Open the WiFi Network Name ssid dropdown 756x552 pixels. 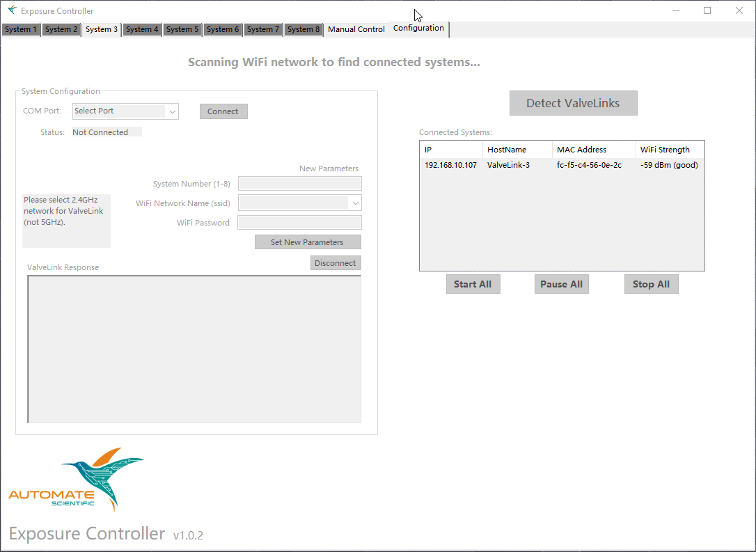pyautogui.click(x=299, y=203)
